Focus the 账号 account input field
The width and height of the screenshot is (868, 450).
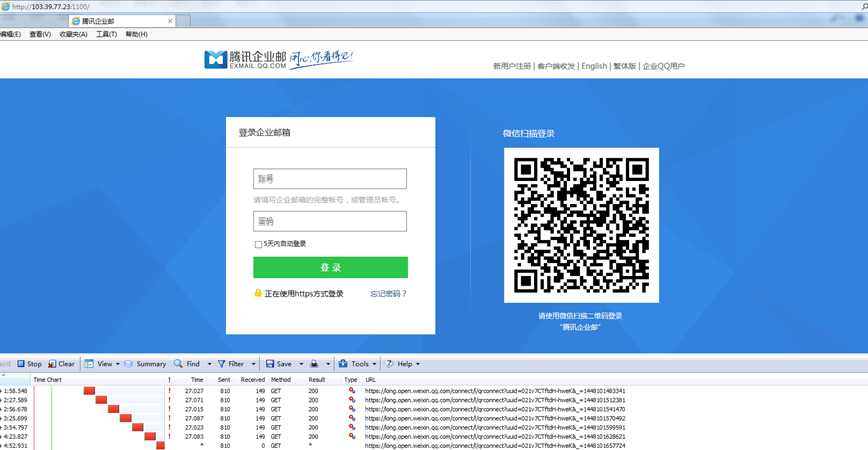pyautogui.click(x=330, y=179)
